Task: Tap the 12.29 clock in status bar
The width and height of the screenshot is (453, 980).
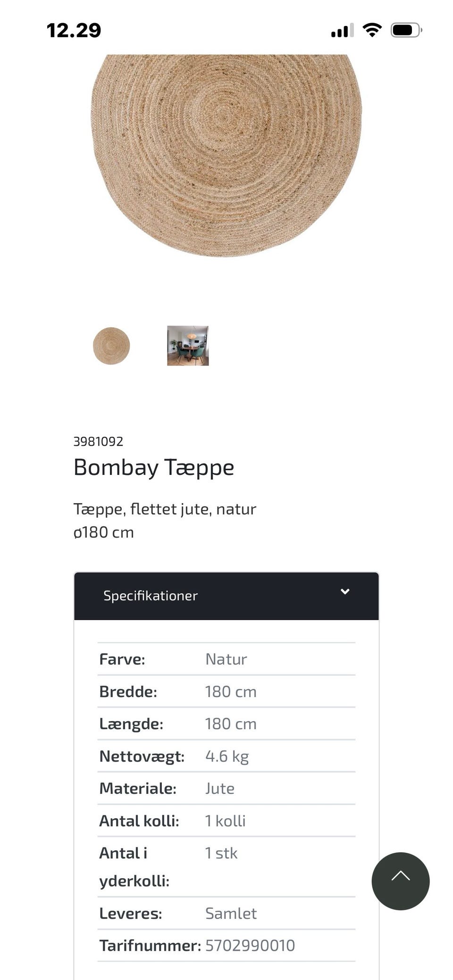Action: pos(74,31)
